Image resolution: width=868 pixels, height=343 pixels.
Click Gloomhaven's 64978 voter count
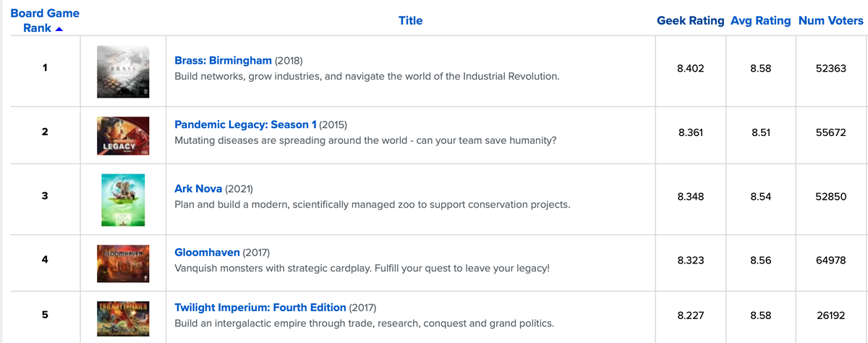830,260
